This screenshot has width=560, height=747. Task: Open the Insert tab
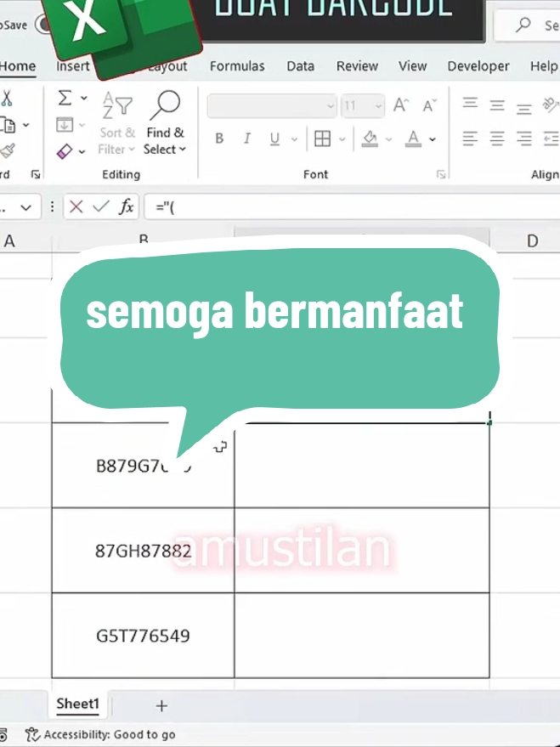click(72, 66)
